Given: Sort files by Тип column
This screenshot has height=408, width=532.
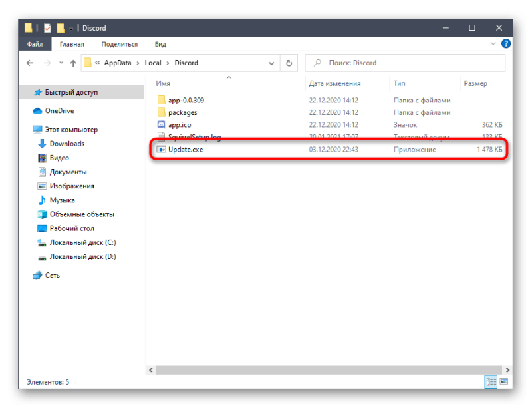Looking at the screenshot, I should [x=400, y=83].
